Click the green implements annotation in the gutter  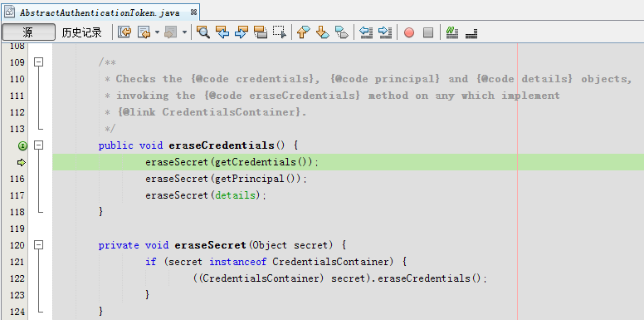point(23,145)
